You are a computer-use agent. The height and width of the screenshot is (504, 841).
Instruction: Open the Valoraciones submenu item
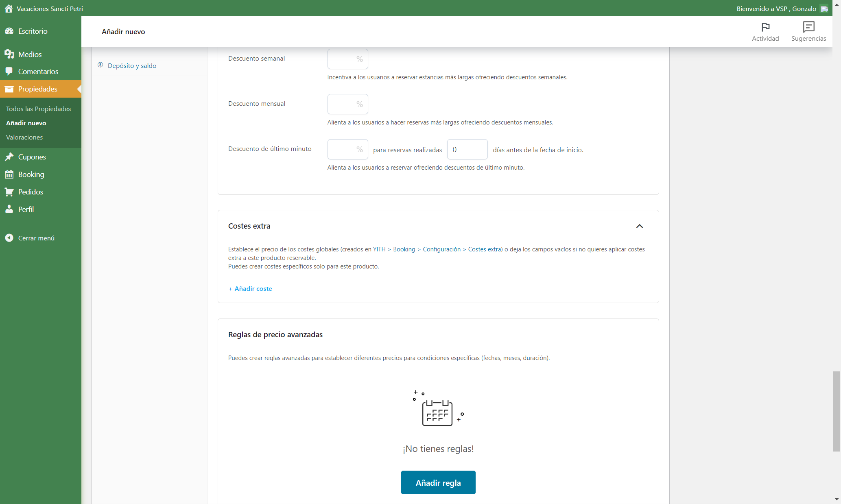tap(24, 137)
